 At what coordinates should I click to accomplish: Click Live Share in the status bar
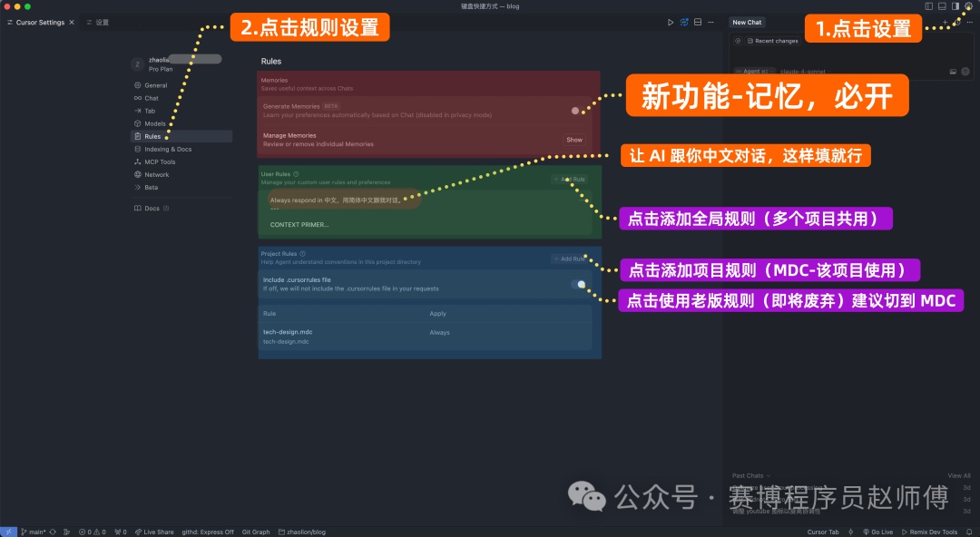(154, 532)
